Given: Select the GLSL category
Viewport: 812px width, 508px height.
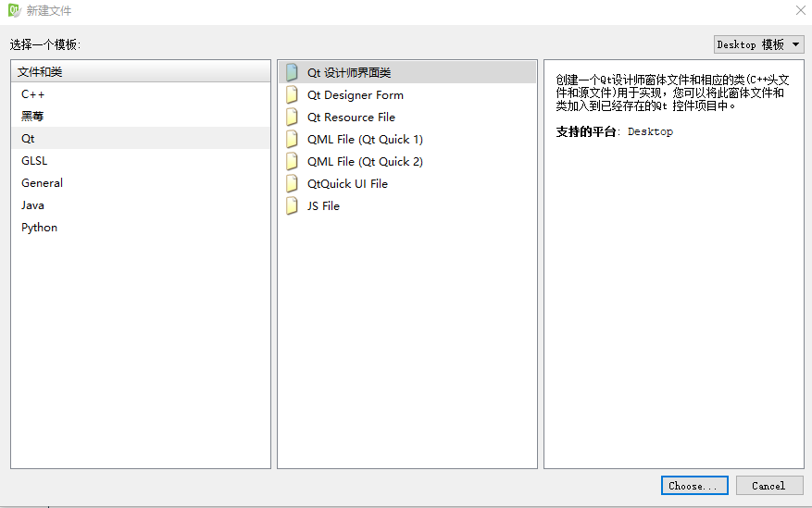Looking at the screenshot, I should (x=141, y=161).
